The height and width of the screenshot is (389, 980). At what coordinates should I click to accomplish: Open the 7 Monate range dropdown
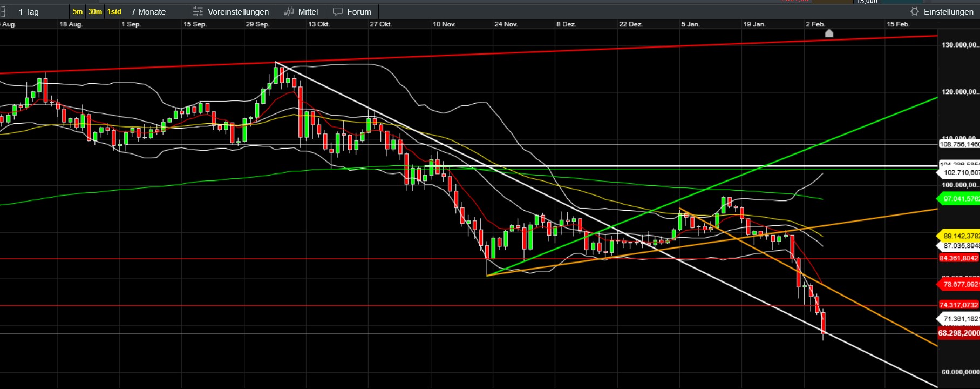tap(148, 11)
